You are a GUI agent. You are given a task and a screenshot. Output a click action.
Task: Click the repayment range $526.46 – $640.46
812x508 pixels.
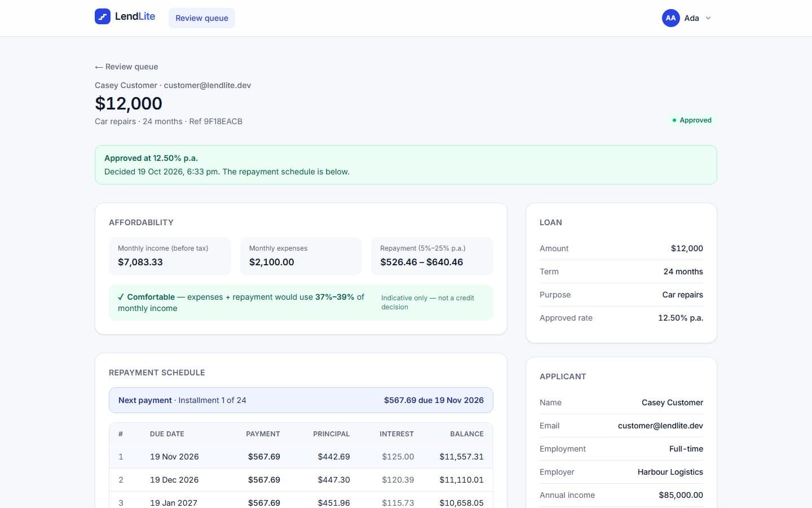click(x=422, y=262)
